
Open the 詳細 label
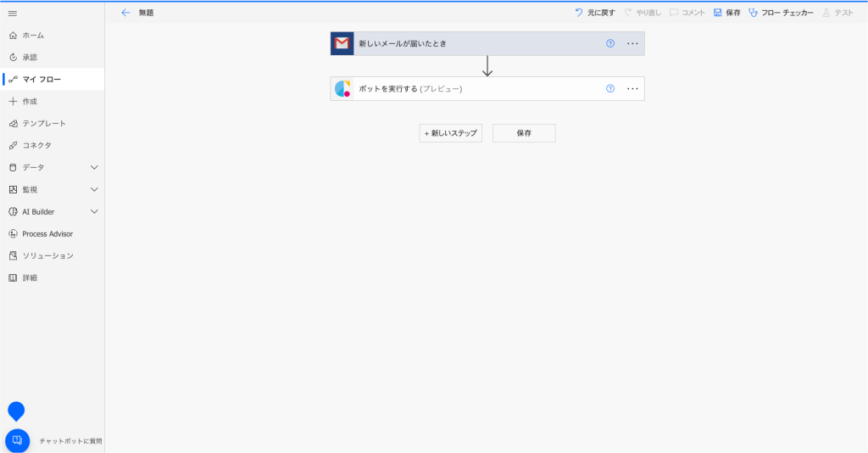pos(30,278)
